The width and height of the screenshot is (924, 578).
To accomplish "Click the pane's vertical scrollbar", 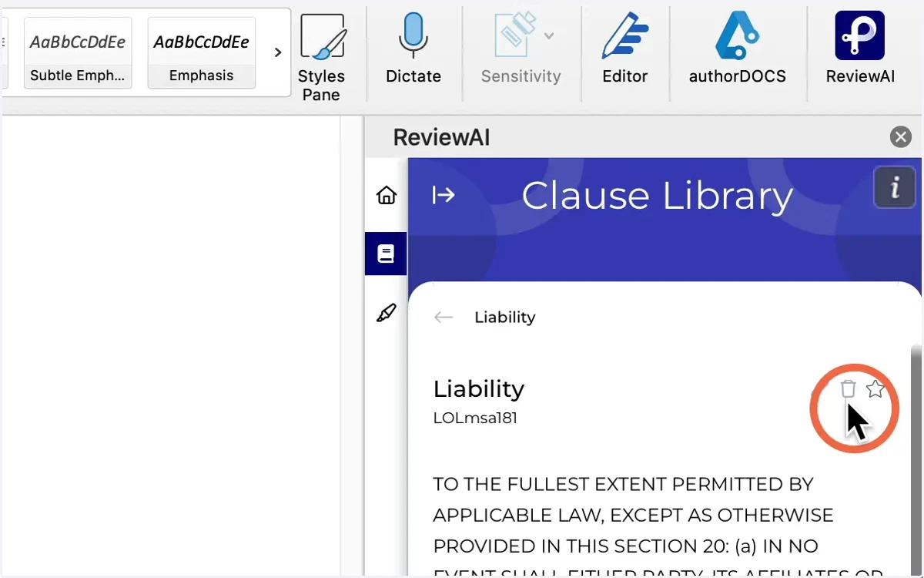I will 917,461.
